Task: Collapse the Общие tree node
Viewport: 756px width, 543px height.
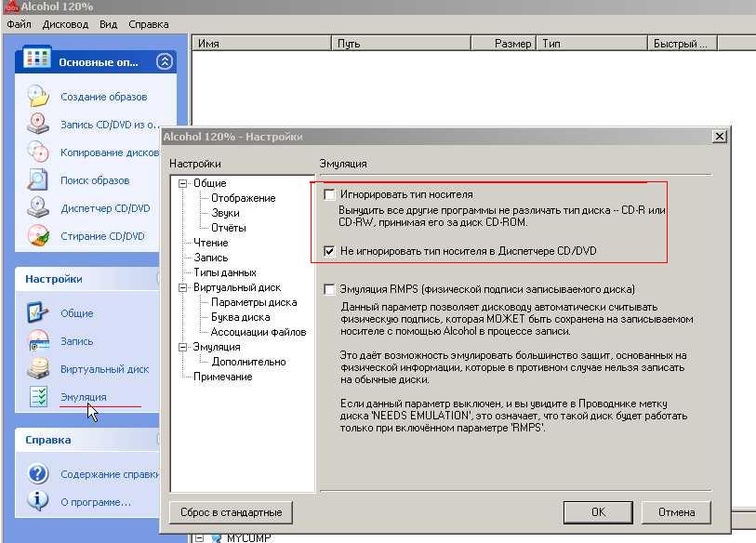Action: coord(183,184)
